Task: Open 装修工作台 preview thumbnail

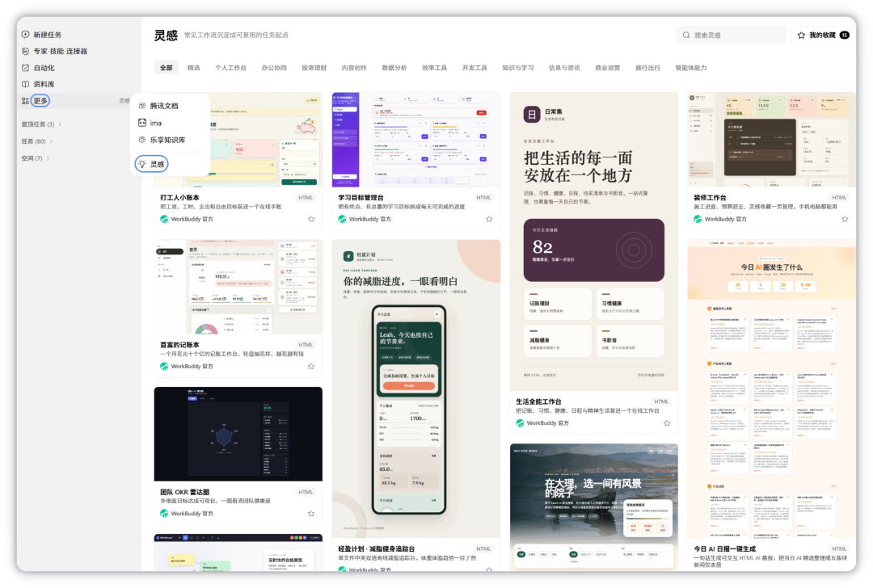Action: (771, 141)
